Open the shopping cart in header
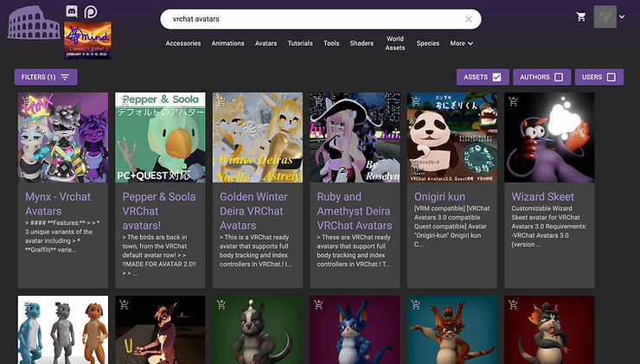Screen dimensions: 640x364 point(581,16)
